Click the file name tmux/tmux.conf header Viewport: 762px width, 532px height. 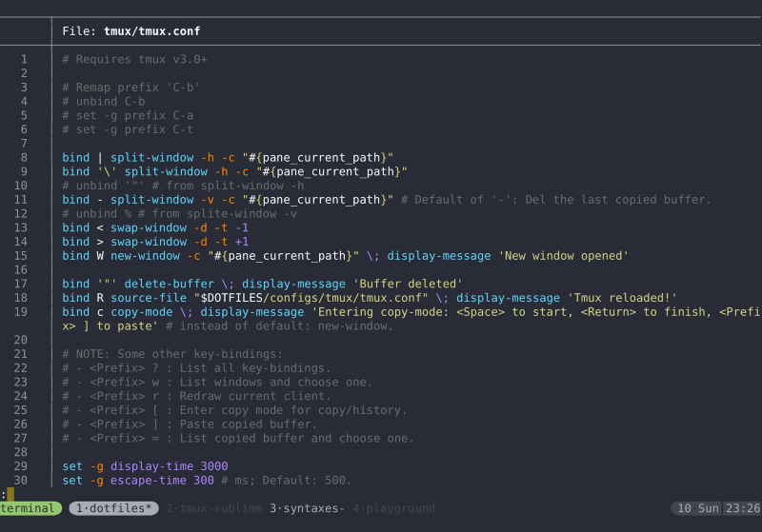click(x=151, y=31)
